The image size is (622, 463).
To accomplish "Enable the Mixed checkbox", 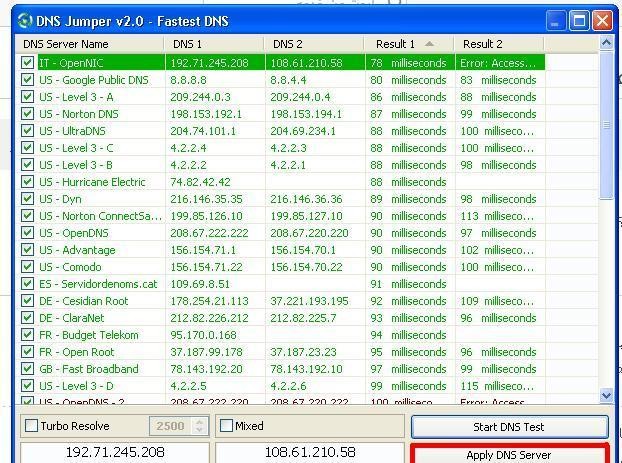I will pos(227,426).
